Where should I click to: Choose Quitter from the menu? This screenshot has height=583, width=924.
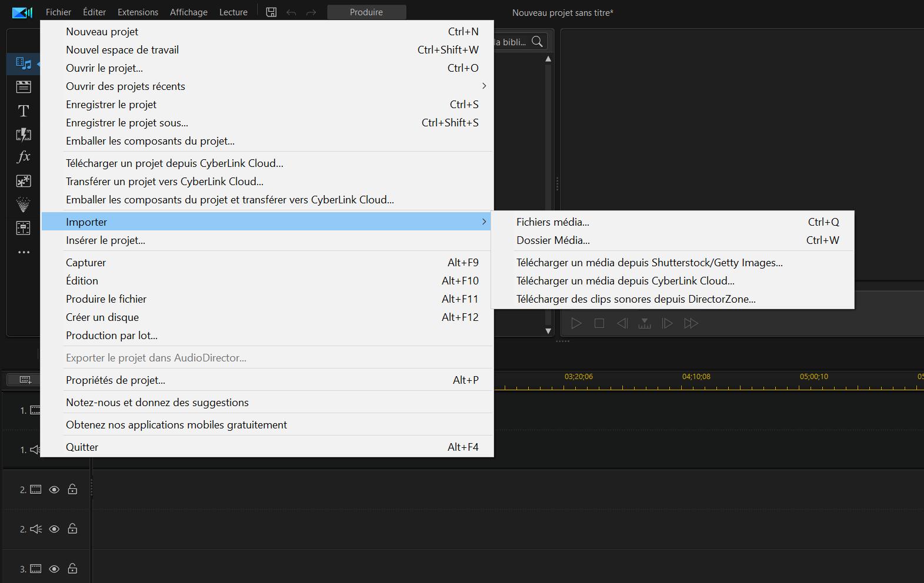click(x=266, y=447)
